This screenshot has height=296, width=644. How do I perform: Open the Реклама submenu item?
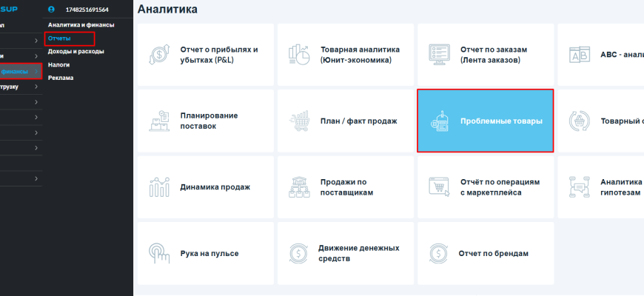(61, 77)
